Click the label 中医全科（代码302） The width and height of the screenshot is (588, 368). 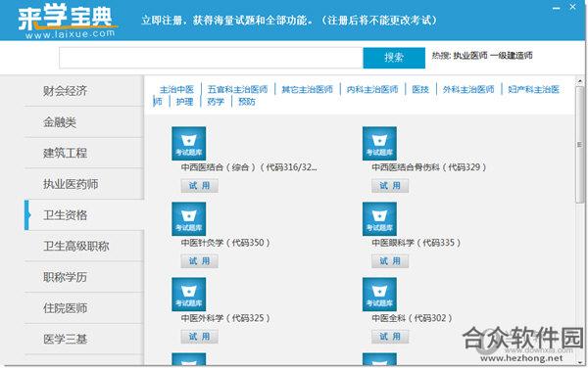point(412,319)
